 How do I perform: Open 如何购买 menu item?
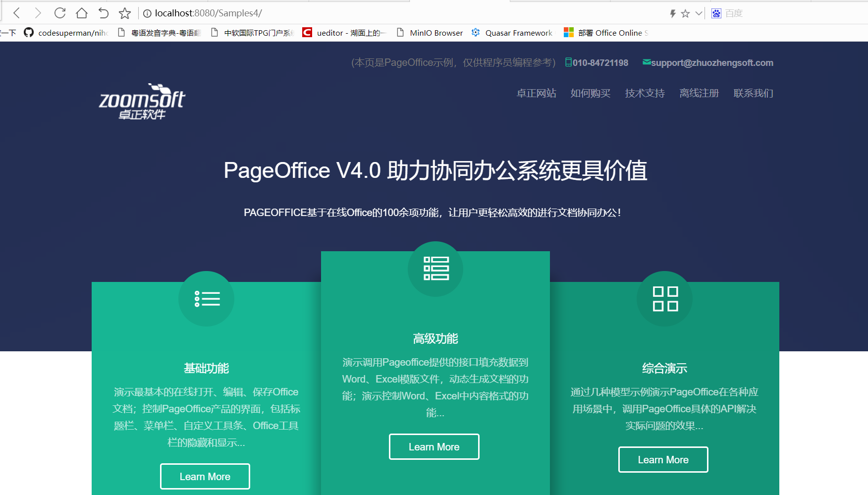point(591,93)
